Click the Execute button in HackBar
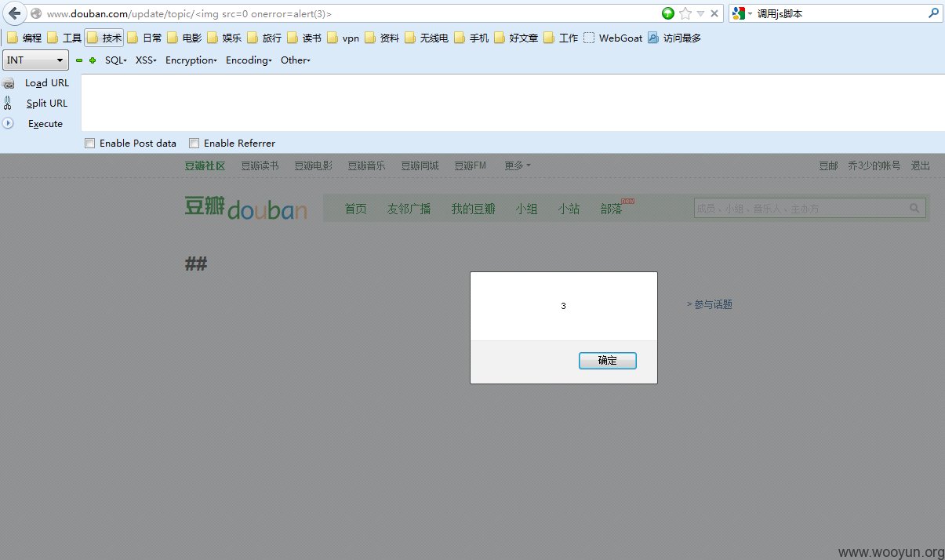Image resolution: width=945 pixels, height=560 pixels. (33, 124)
